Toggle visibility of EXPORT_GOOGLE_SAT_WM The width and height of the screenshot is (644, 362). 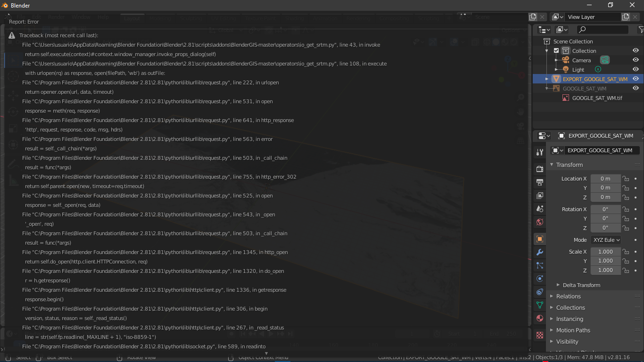[x=636, y=79]
